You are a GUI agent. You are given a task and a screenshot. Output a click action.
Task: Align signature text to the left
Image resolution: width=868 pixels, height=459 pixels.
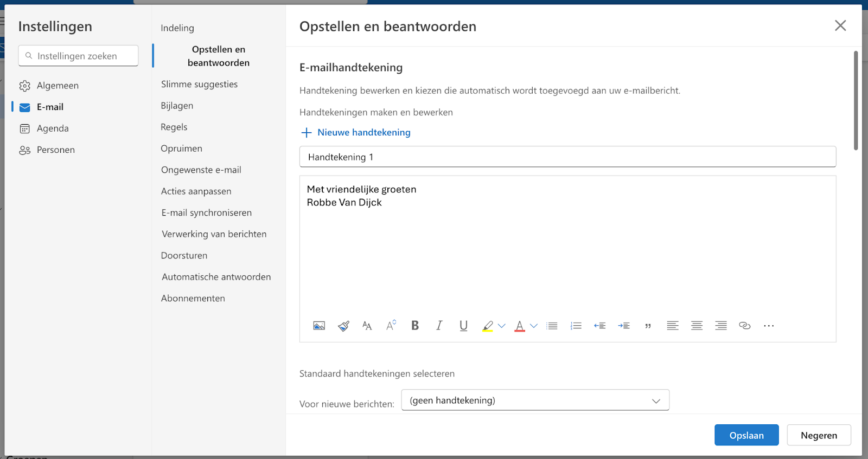673,326
